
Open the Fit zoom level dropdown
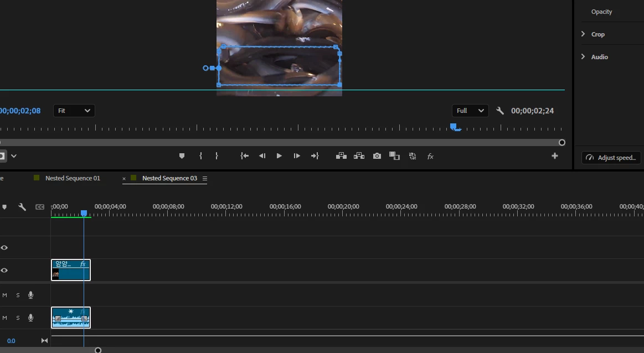click(x=74, y=111)
